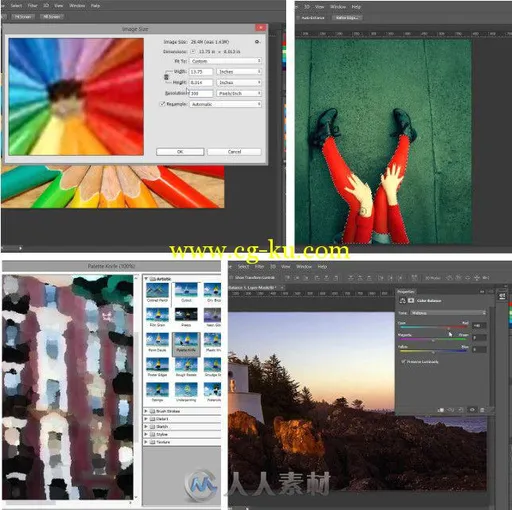The image size is (512, 510).
Task: Select the fourth 3D Mode icon
Action: 477,277
